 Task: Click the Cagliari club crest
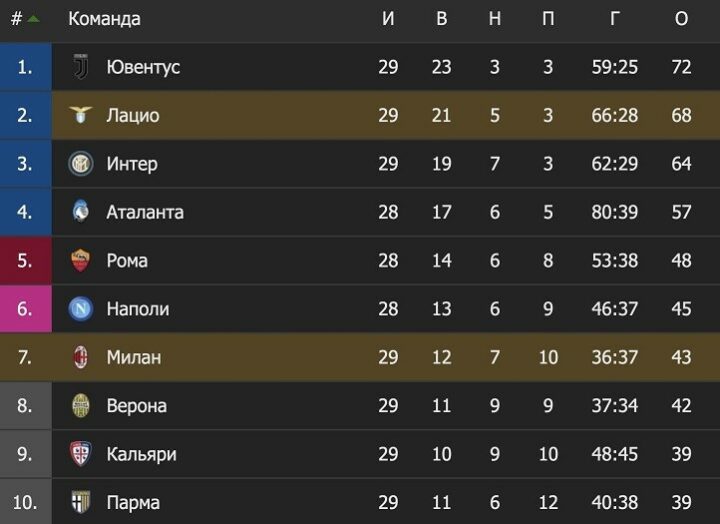pos(81,454)
